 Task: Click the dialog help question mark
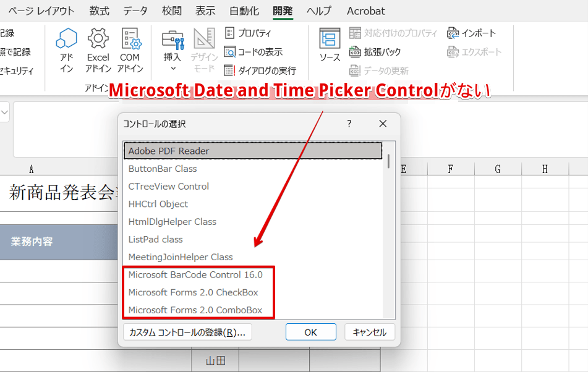pyautogui.click(x=349, y=124)
